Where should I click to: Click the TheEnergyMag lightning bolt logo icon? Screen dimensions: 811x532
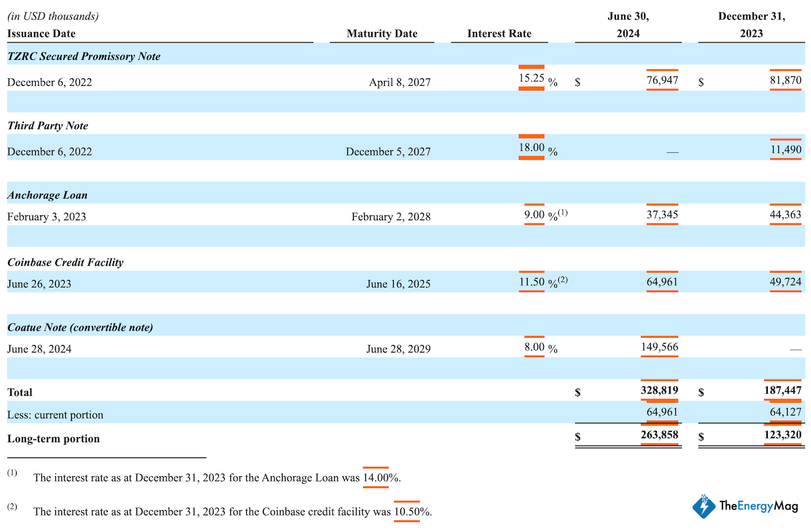[x=704, y=506]
